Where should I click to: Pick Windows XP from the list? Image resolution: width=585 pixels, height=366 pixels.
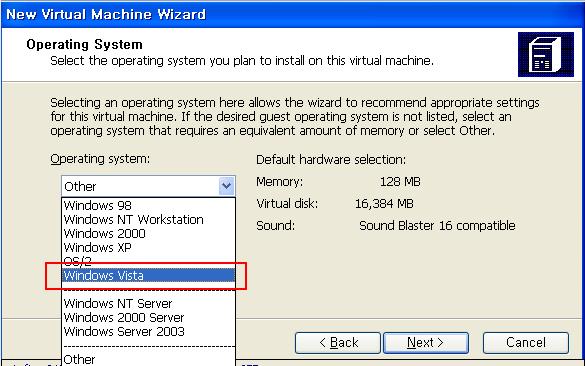click(x=148, y=247)
